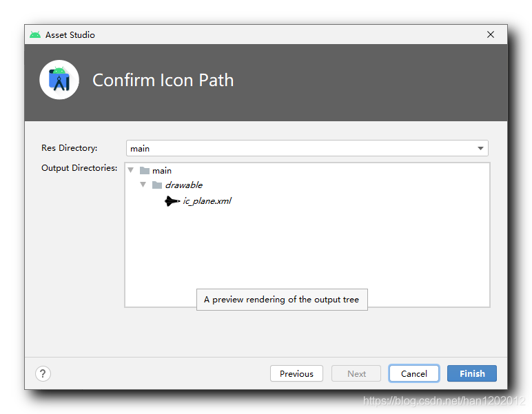
Task: Collapse the main tree node arrow
Action: 130,170
